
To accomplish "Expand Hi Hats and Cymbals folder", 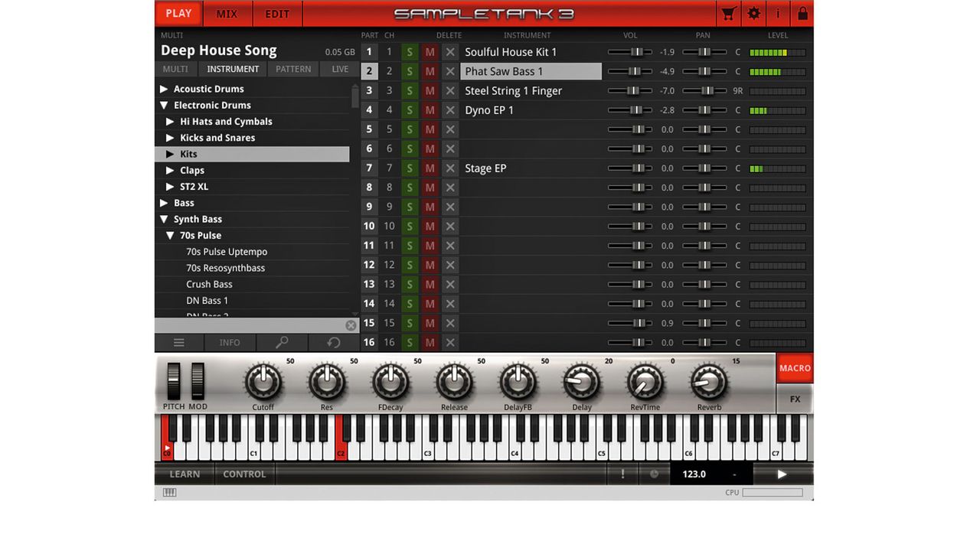I will pos(170,122).
